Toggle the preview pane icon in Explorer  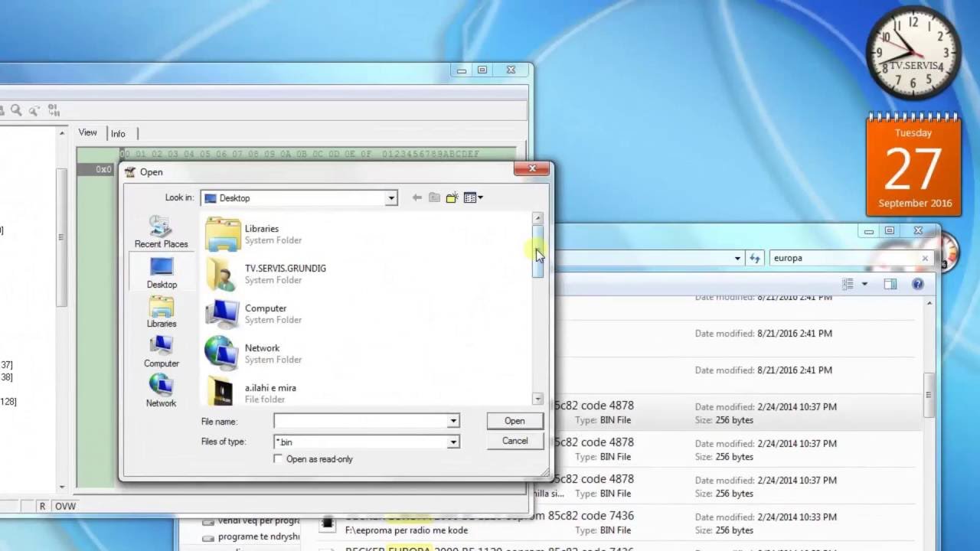pos(890,284)
